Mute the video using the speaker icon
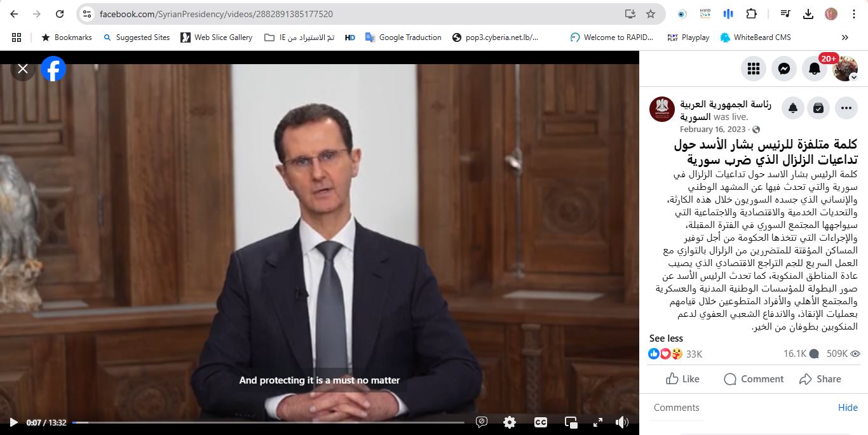 point(622,422)
